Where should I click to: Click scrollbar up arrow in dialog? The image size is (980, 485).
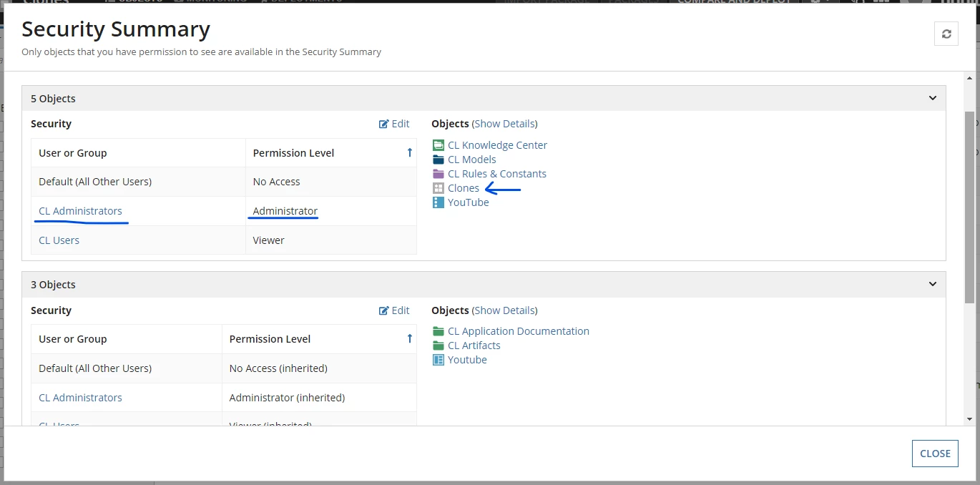pyautogui.click(x=969, y=78)
